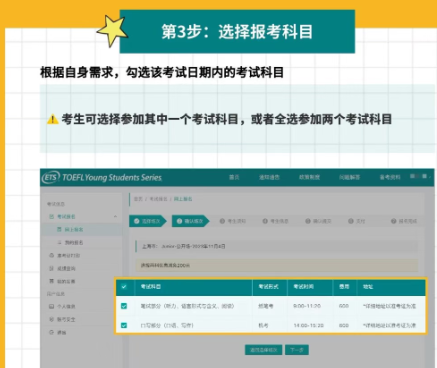This screenshot has width=437, height=368.
Task: Click the icon beside 个人信息 in sidebar
Action: 51,306
